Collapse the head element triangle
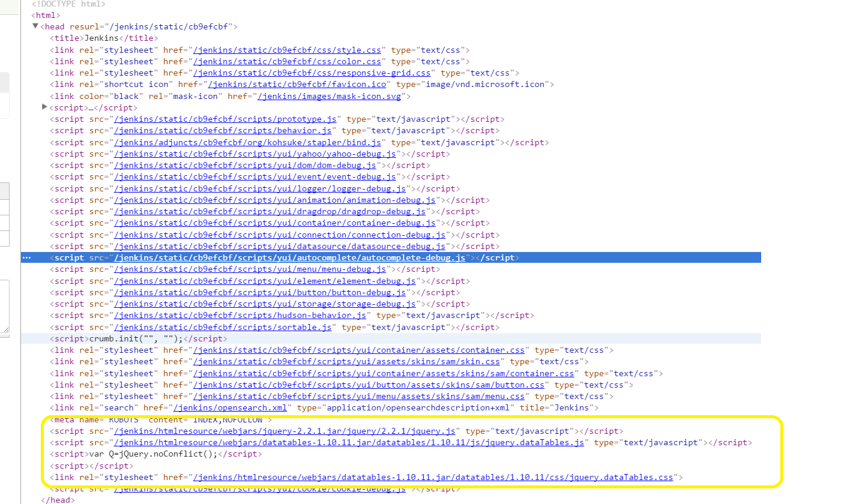 click(35, 26)
